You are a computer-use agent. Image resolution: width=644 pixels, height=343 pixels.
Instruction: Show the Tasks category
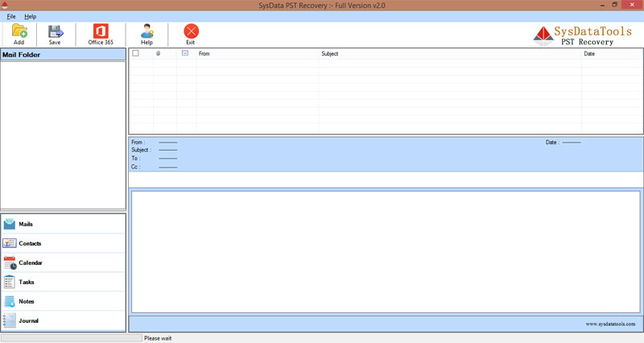click(64, 282)
